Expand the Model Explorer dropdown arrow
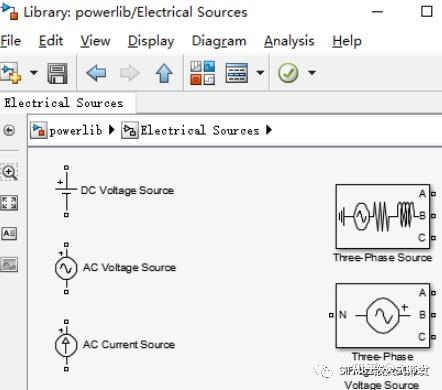 pos(260,72)
